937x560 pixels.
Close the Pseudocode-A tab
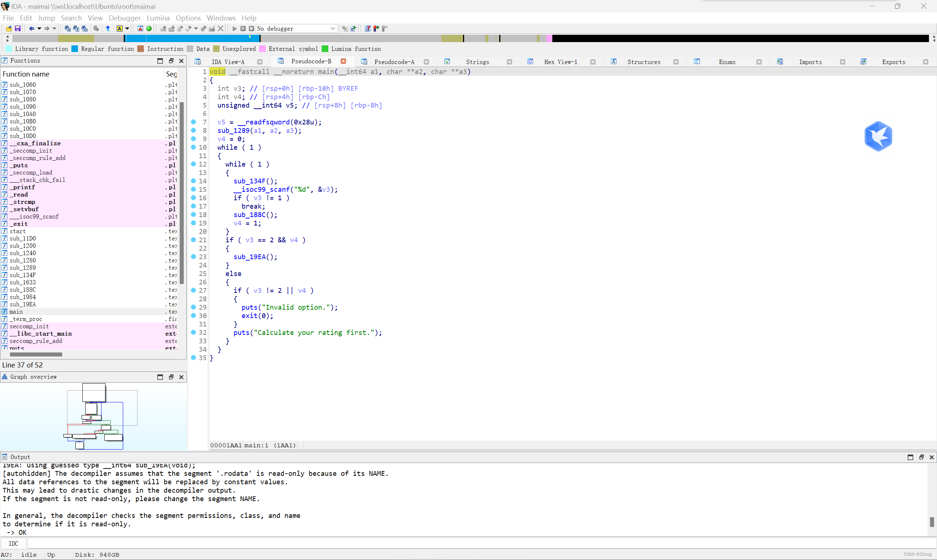(426, 61)
